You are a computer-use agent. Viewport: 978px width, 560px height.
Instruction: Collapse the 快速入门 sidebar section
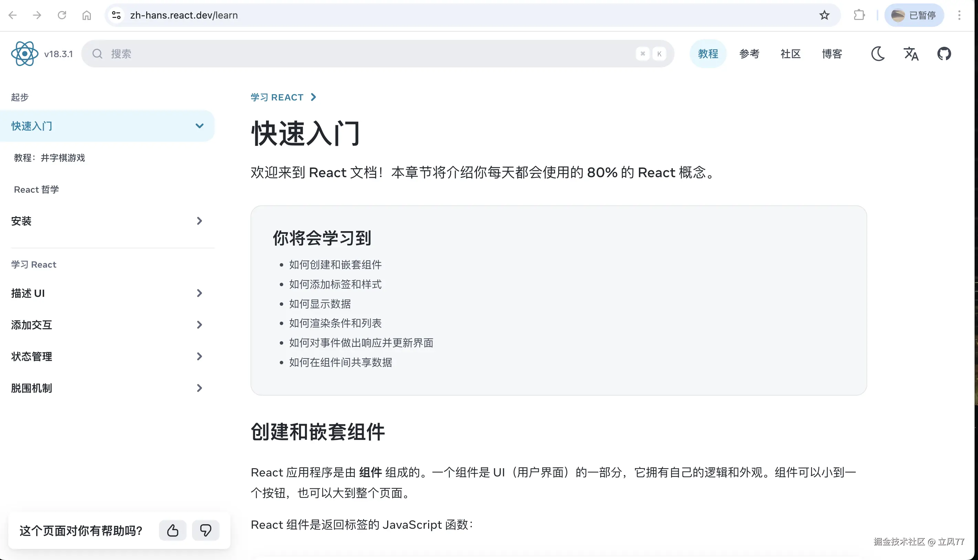click(199, 126)
